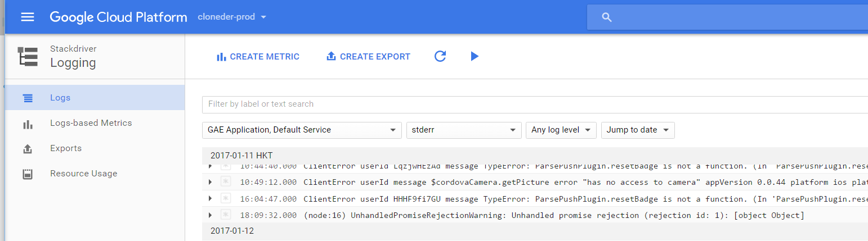Open the stderr log selector dropdown

tap(464, 130)
